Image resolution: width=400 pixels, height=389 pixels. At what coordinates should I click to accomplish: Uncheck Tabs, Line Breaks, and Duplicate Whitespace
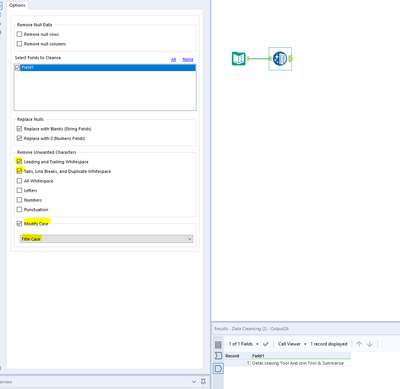click(19, 171)
